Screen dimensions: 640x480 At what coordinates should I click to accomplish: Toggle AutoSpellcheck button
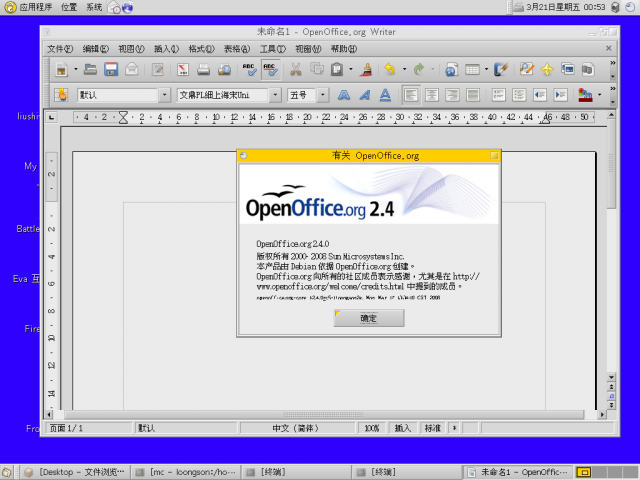point(271,69)
